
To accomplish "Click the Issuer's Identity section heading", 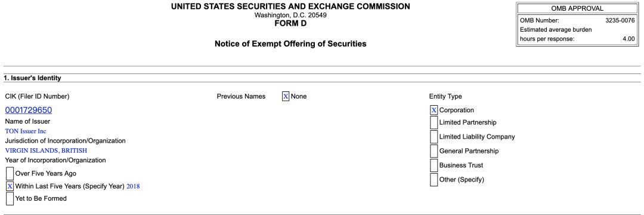I will click(32, 78).
